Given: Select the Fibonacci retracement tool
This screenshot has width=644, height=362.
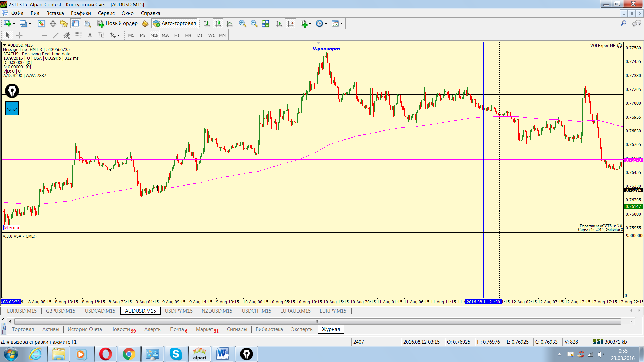Looking at the screenshot, I should 78,35.
